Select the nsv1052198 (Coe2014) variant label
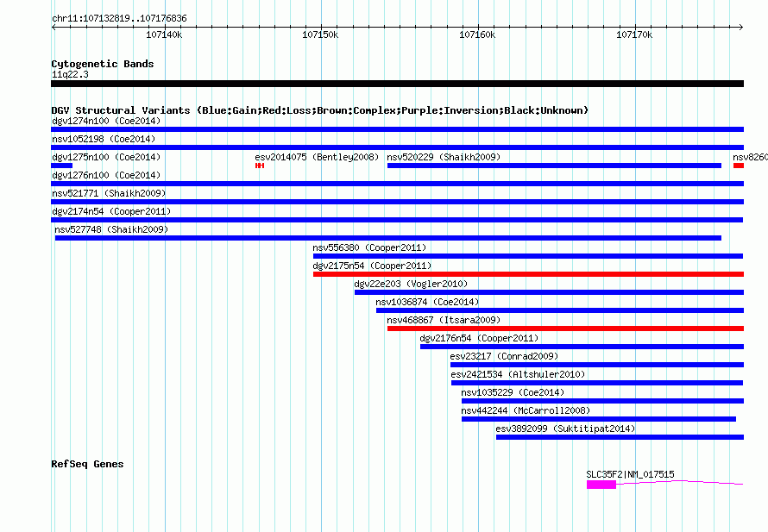768x532 pixels. (x=104, y=139)
